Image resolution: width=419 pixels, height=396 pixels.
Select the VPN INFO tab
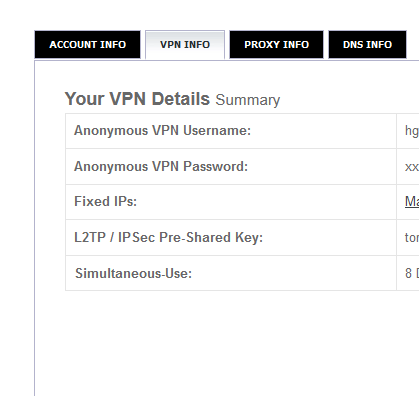click(185, 45)
